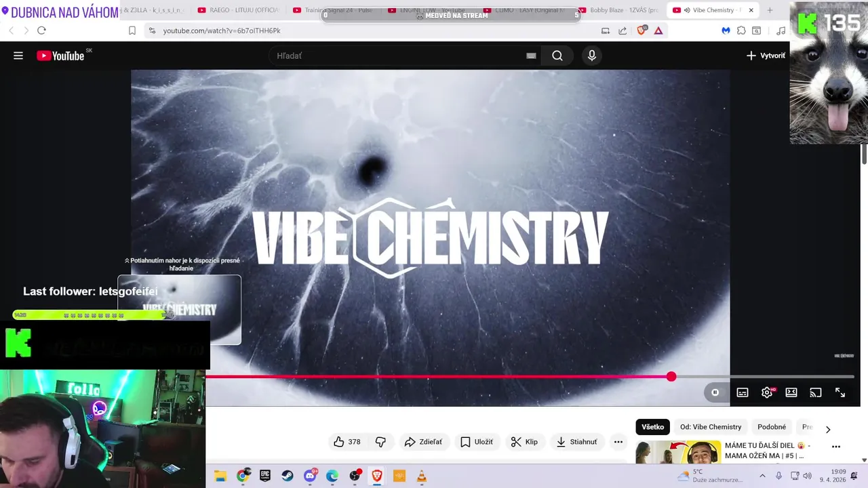Select the Všetko filter chip

click(652, 427)
